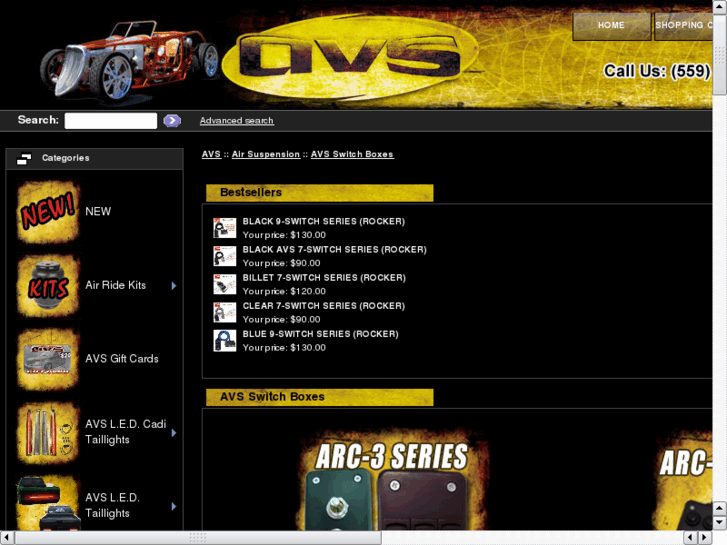This screenshot has height=545, width=727.
Task: Open the Blue 9-Switch Series product thumbnail
Action: [225, 341]
